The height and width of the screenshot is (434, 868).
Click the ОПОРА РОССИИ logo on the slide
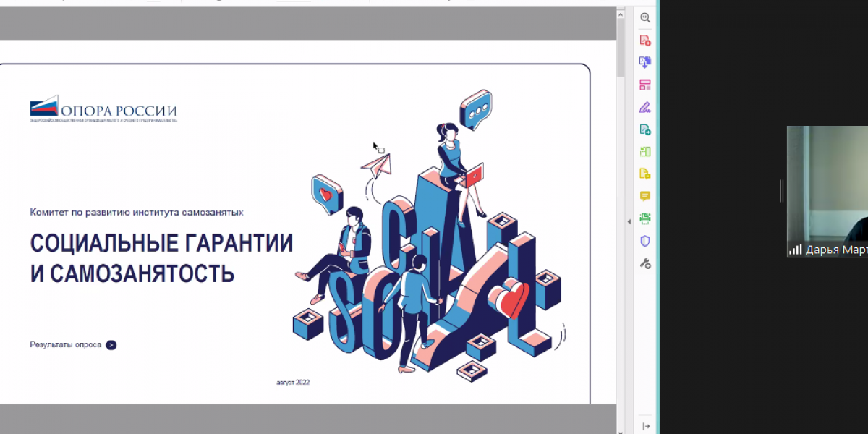(x=103, y=109)
